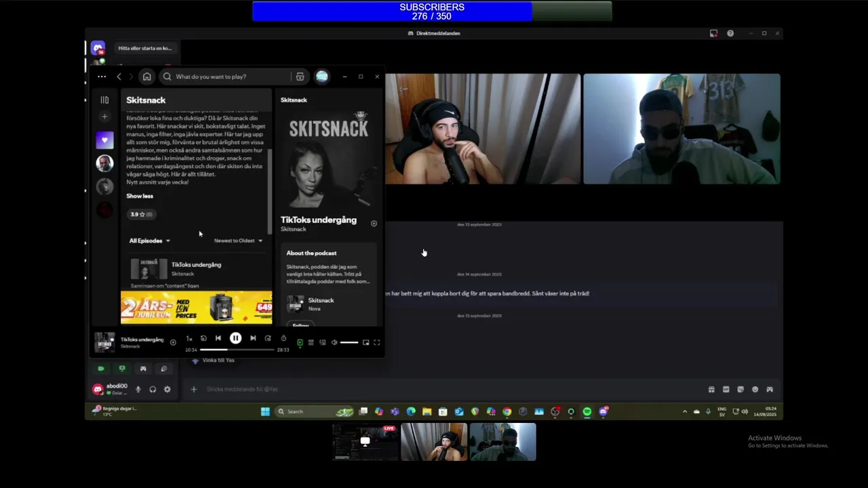Open TikToks undergång episode in list

pyautogui.click(x=196, y=265)
